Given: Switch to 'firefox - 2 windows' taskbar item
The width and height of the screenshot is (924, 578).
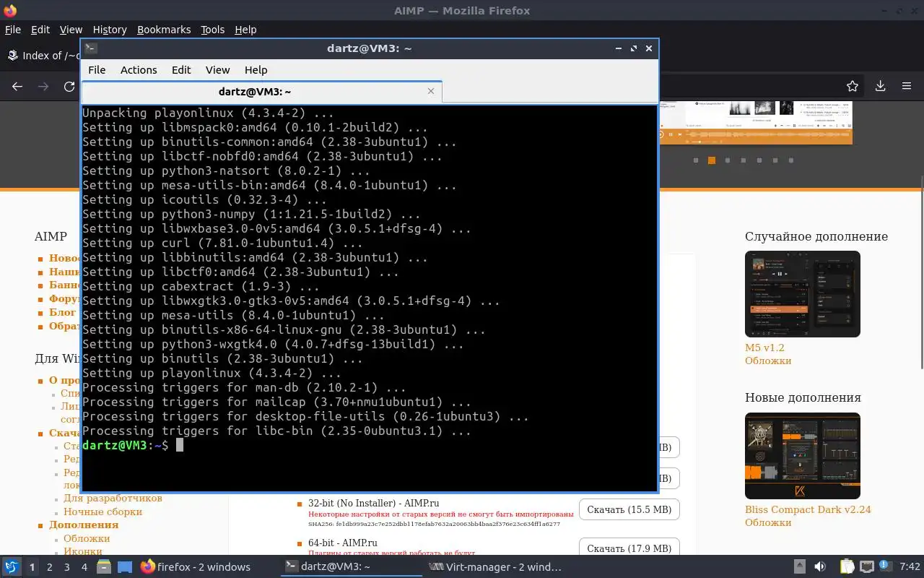Looking at the screenshot, I should pos(196,567).
